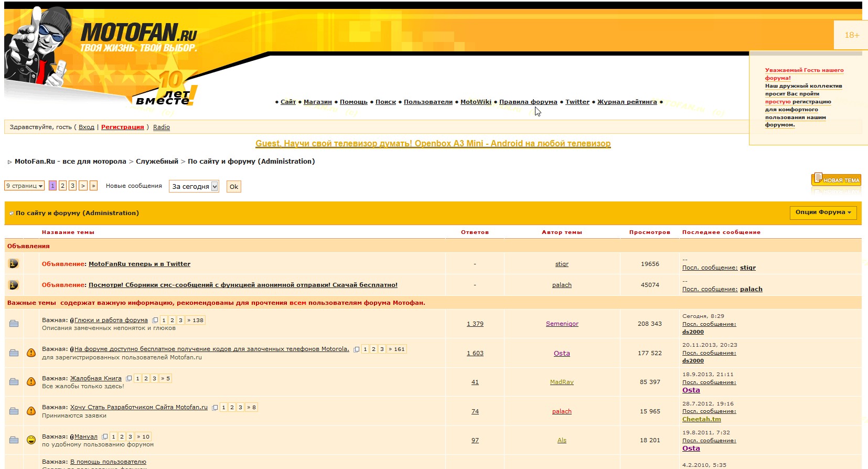Image resolution: width=868 pixels, height=469 pixels.
Task: Click multipage icon next to Жалобная Книга
Action: (129, 379)
